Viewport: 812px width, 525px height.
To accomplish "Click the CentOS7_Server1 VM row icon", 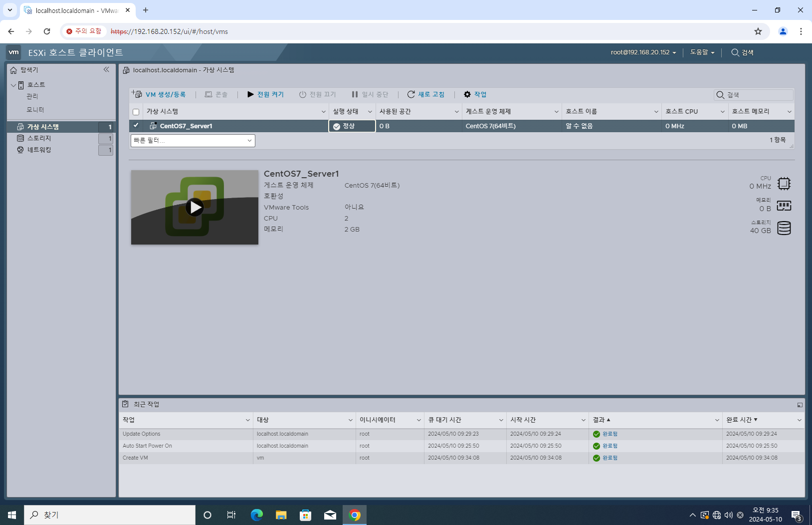I will [153, 126].
